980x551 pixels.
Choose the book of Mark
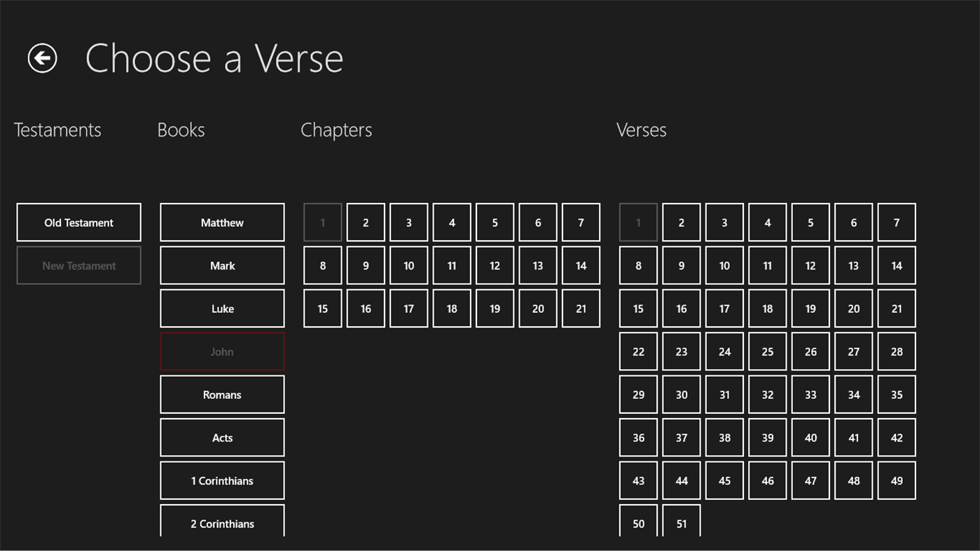(222, 265)
